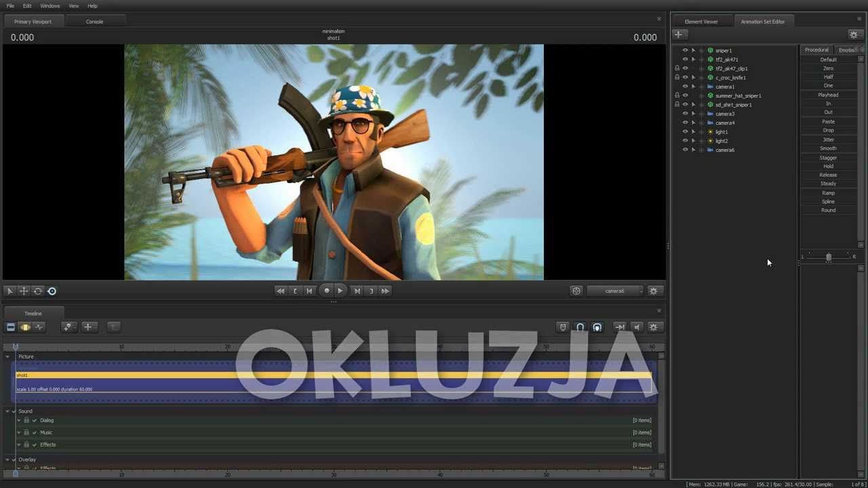Viewport: 868px width, 488px height.
Task: Open the Edit menu
Action: (x=27, y=5)
